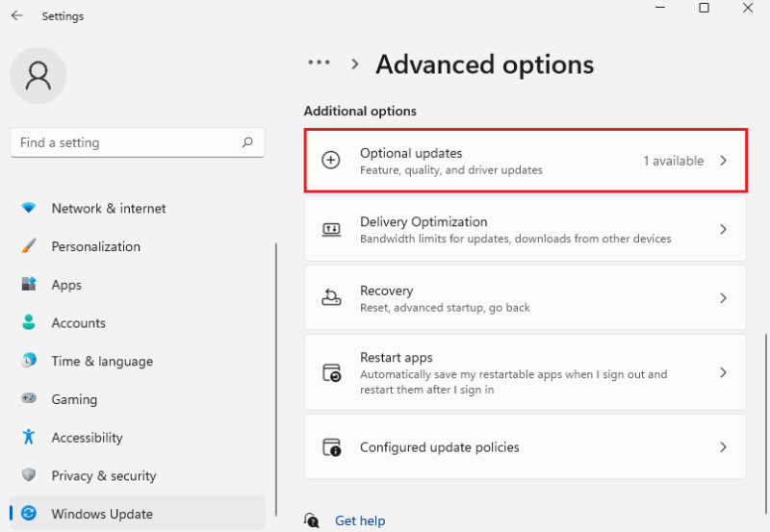Open the Restart apps card title
The height and width of the screenshot is (532, 770).
pyautogui.click(x=397, y=357)
